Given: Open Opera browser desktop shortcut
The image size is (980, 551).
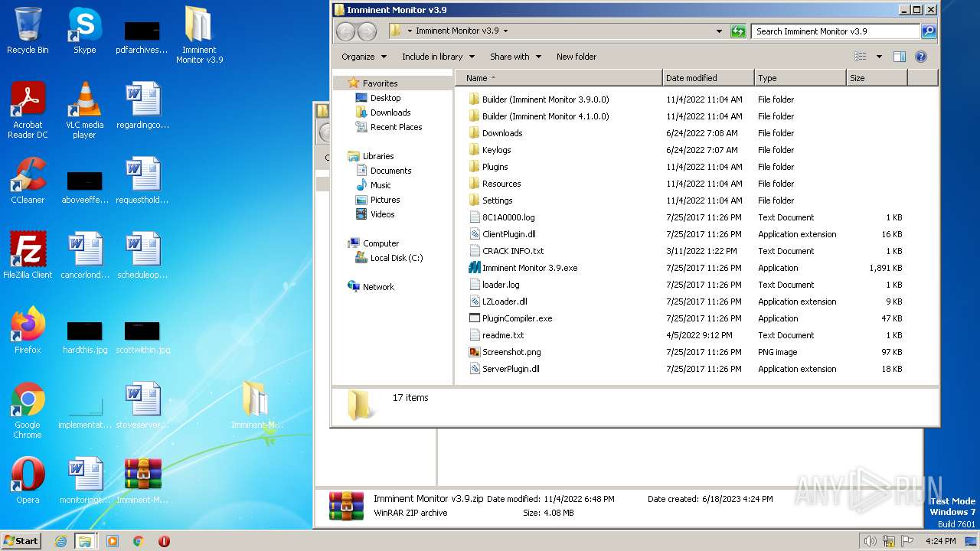Looking at the screenshot, I should pyautogui.click(x=28, y=481).
